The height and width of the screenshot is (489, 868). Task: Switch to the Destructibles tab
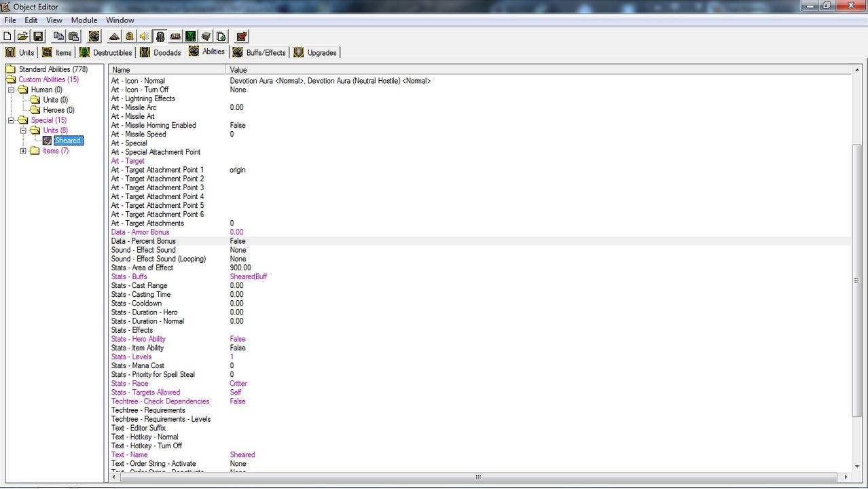point(106,52)
